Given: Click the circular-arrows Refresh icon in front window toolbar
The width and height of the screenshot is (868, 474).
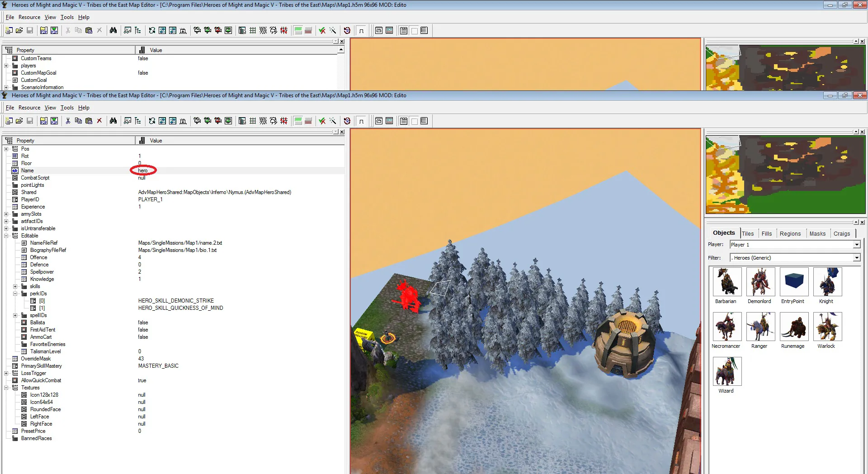Looking at the screenshot, I should pyautogui.click(x=152, y=121).
